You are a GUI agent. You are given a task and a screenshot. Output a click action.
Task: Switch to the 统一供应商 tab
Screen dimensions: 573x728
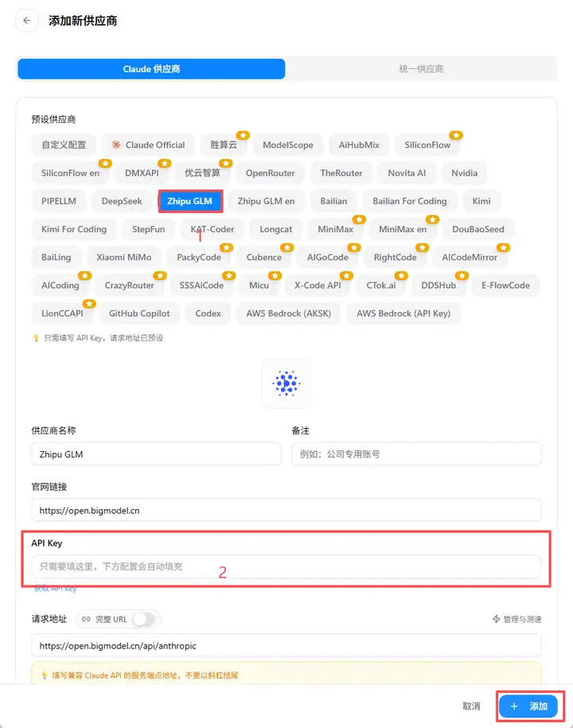click(421, 68)
